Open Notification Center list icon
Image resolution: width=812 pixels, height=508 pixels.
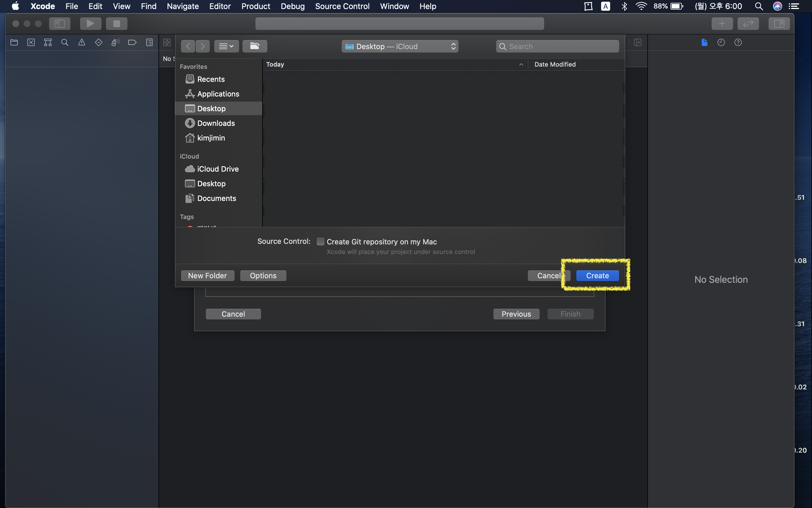click(x=794, y=6)
